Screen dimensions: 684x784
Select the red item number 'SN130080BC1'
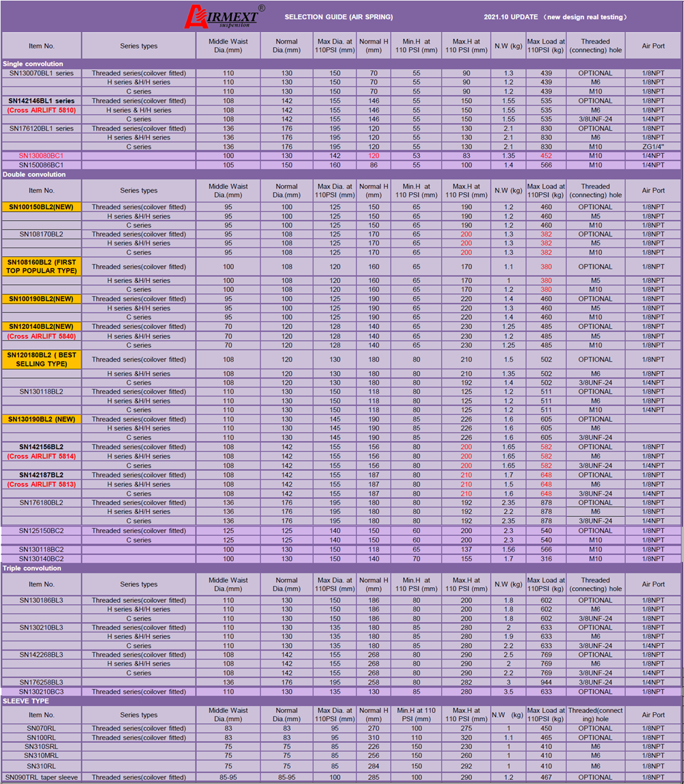pyautogui.click(x=42, y=155)
